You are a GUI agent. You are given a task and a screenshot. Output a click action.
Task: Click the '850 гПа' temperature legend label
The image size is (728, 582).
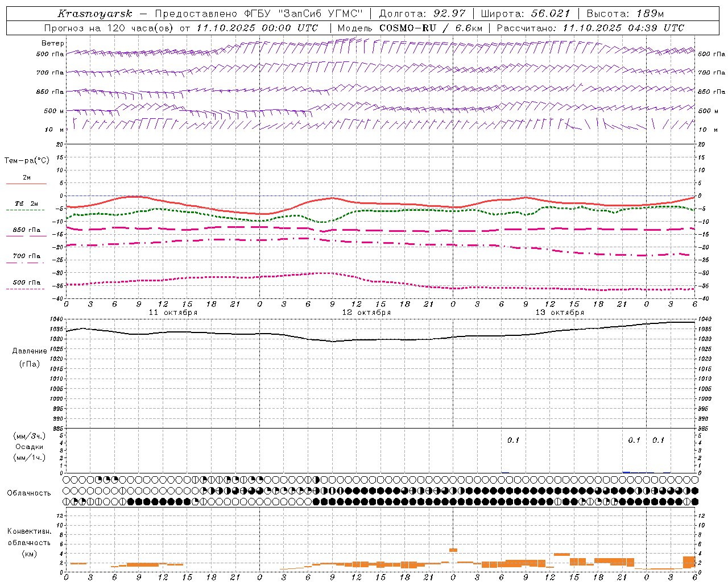(27, 230)
